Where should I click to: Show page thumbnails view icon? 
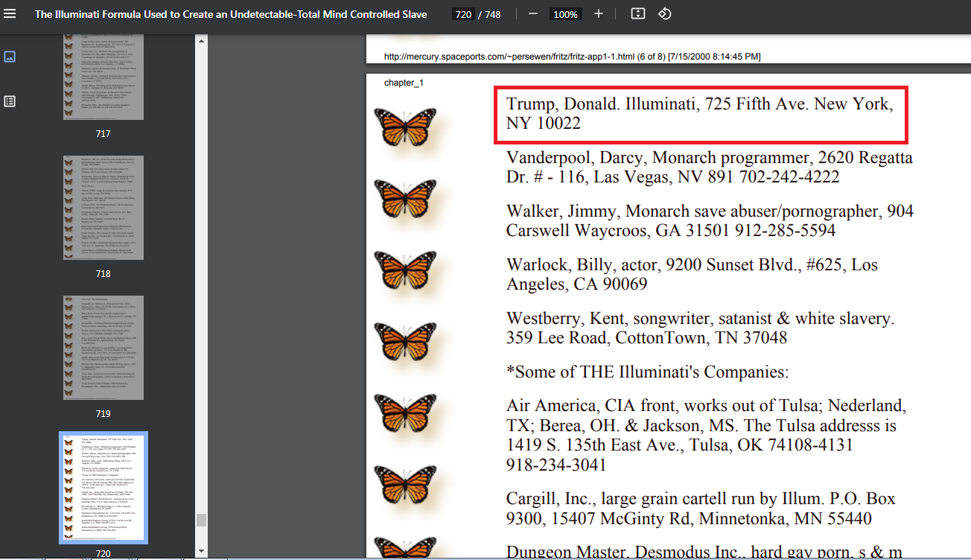tap(10, 57)
